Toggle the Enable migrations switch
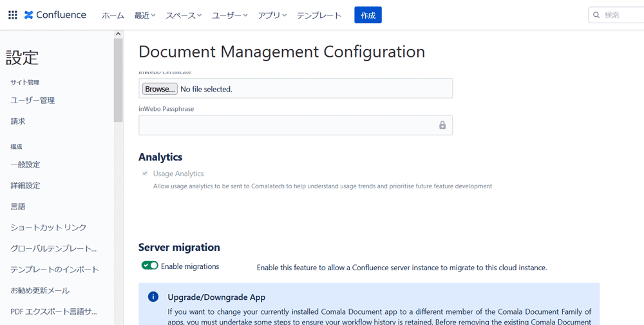 point(149,266)
